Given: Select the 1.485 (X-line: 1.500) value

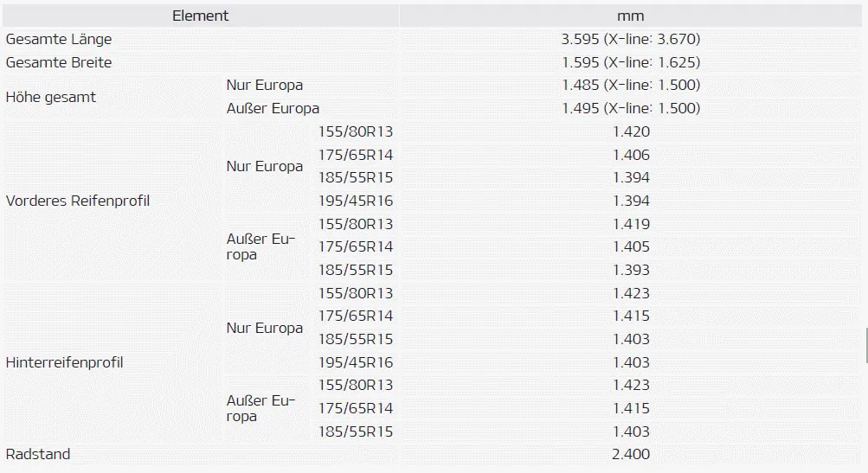Looking at the screenshot, I should 631,85.
